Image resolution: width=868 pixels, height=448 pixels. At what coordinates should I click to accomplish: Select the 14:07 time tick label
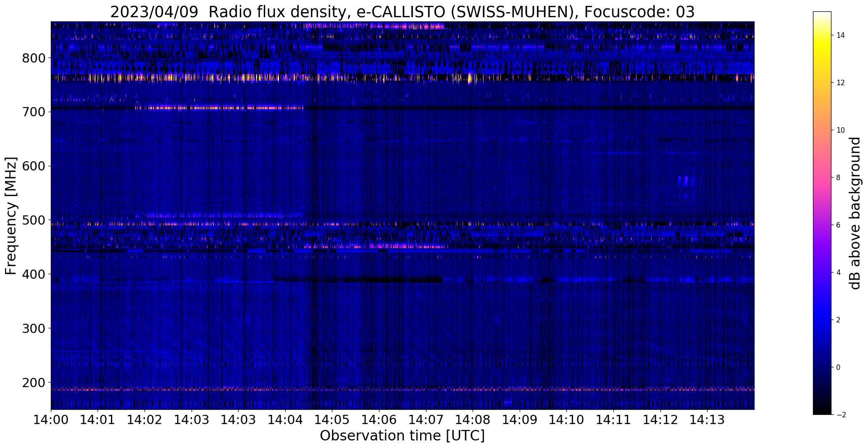pyautogui.click(x=426, y=419)
